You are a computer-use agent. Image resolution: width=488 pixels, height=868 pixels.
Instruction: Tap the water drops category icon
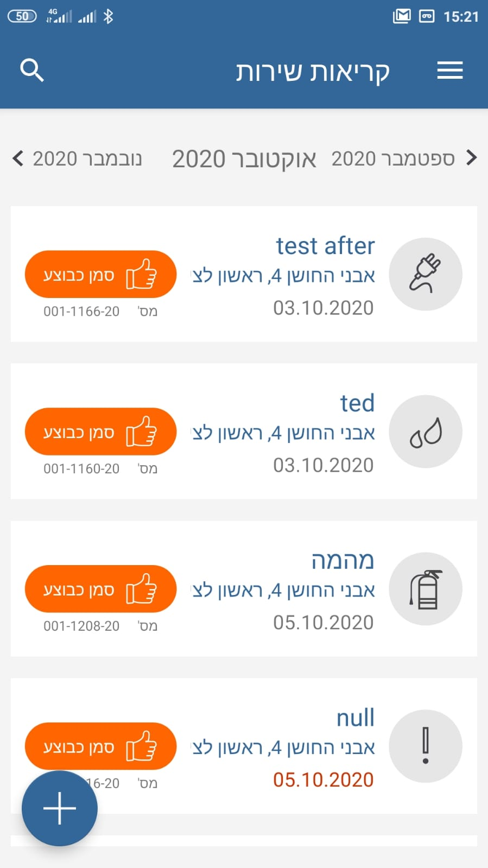pyautogui.click(x=426, y=432)
